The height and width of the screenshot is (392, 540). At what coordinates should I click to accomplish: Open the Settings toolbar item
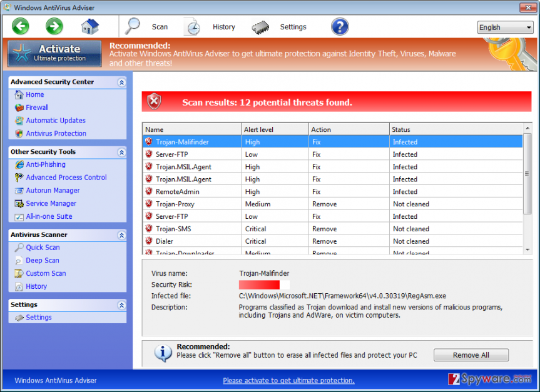click(293, 27)
